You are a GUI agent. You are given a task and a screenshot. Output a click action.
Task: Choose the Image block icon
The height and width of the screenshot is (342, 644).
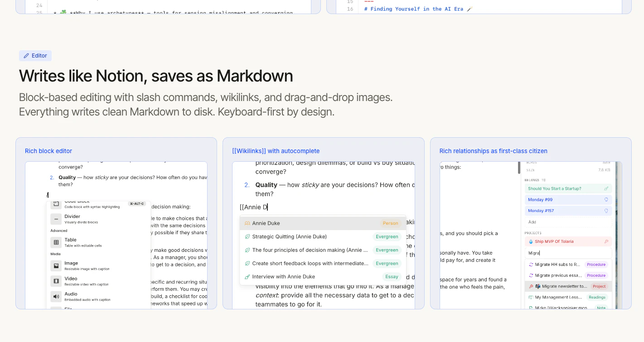click(56, 266)
